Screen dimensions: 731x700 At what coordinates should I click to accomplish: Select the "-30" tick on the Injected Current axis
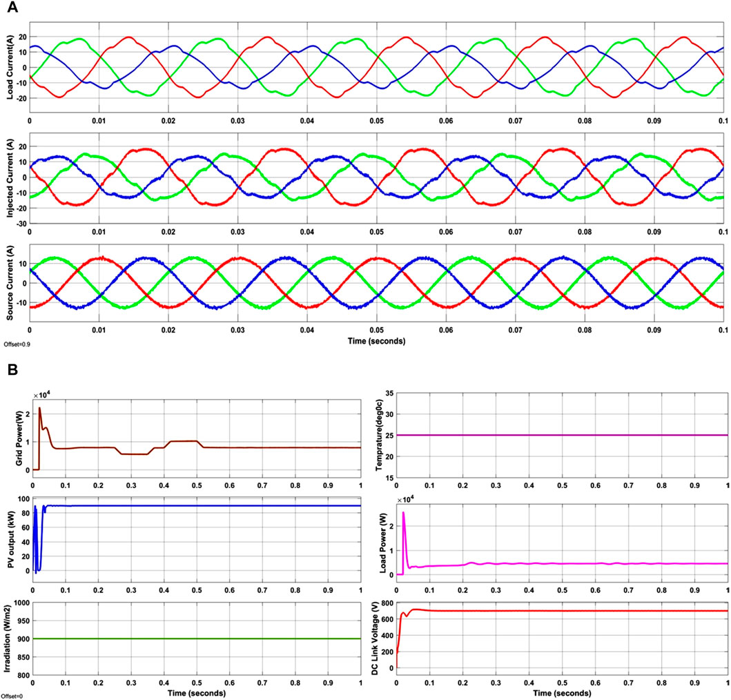[x=21, y=224]
